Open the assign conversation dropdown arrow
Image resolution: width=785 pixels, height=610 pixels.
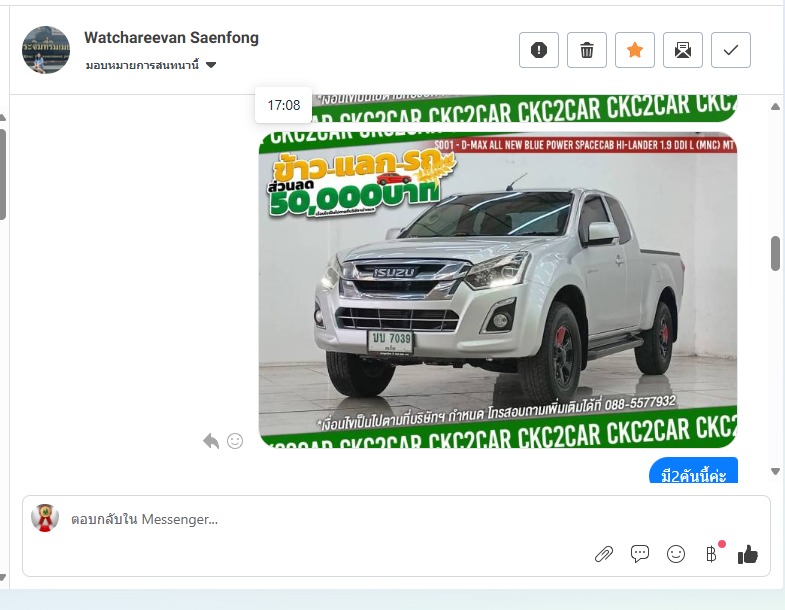(x=211, y=65)
